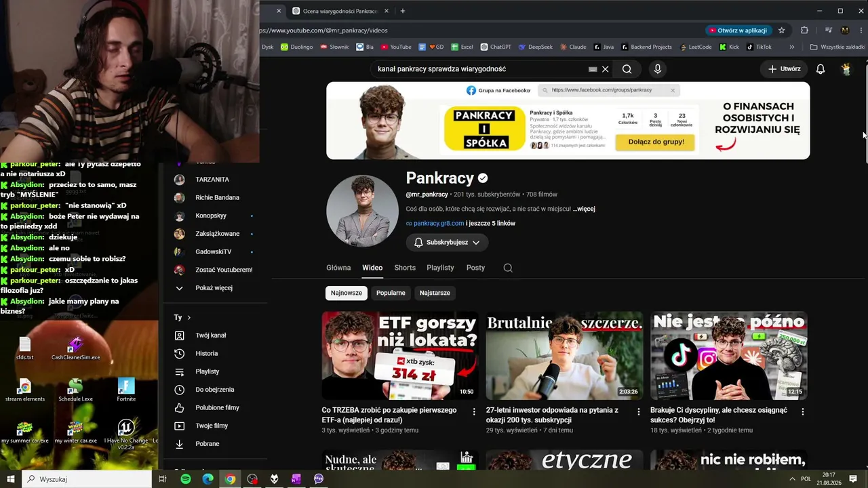Open Task View on the taskbar
This screenshot has height=488, width=868.
[x=163, y=479]
